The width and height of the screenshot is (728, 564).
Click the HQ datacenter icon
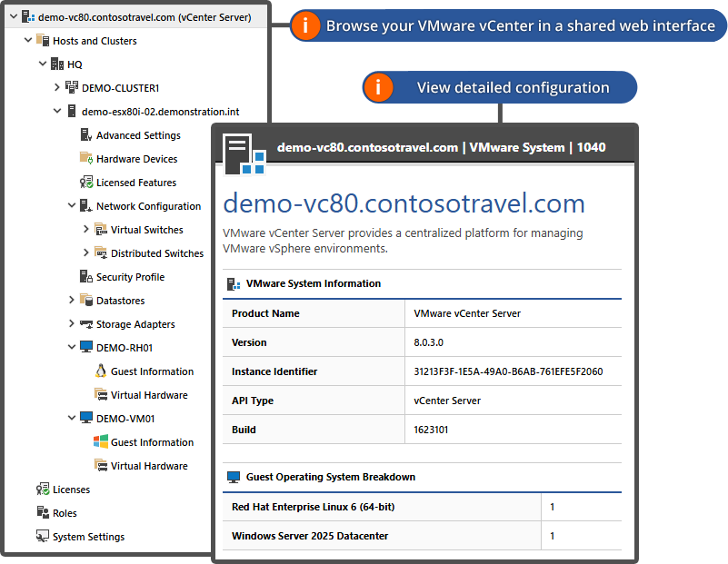[57, 64]
